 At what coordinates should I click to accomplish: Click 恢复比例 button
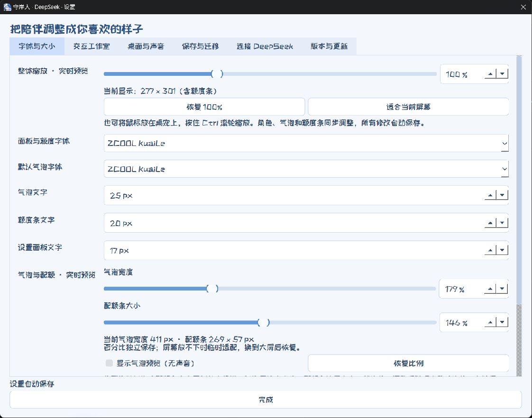(x=408, y=363)
